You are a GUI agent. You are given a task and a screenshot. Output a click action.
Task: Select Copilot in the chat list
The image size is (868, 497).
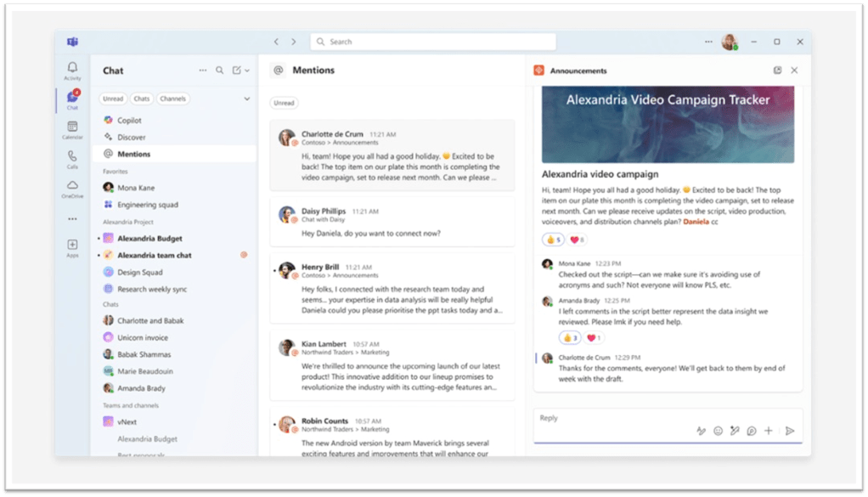click(129, 121)
